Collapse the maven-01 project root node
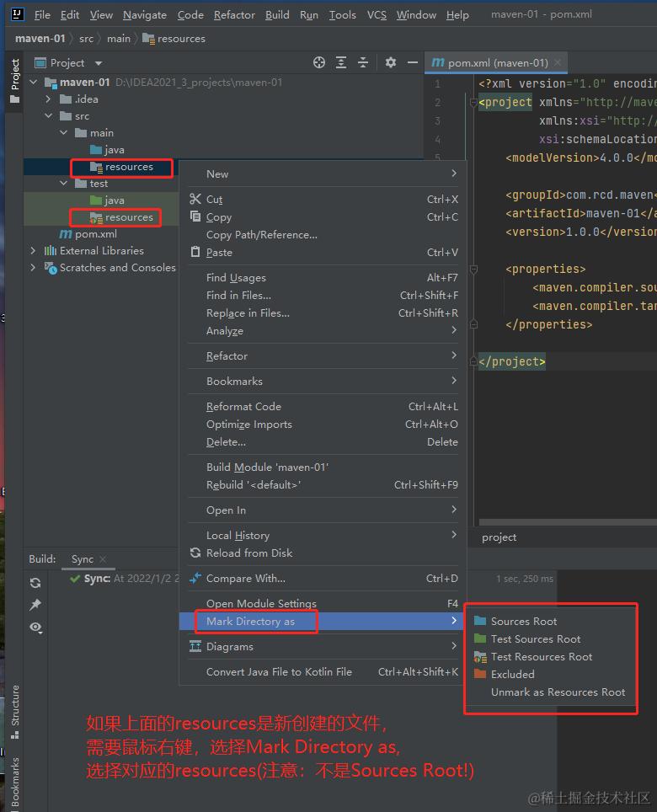The image size is (657, 812). coord(34,82)
